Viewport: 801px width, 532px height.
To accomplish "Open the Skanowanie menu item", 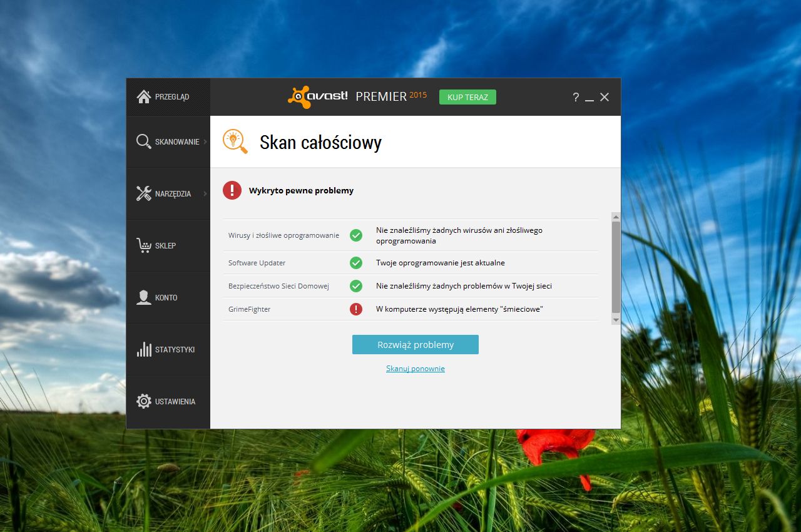I will click(x=168, y=141).
